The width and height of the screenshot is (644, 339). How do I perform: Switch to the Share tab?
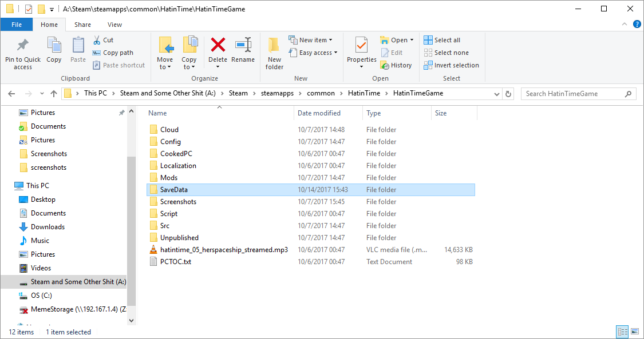tap(82, 25)
